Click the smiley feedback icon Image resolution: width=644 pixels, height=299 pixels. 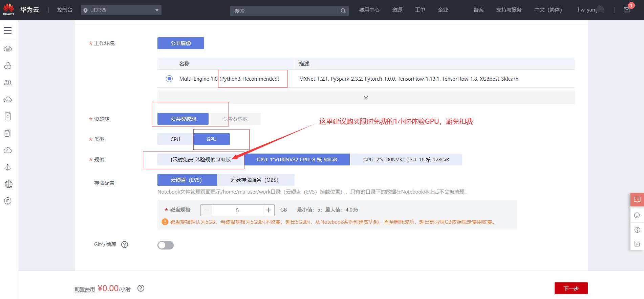click(637, 215)
